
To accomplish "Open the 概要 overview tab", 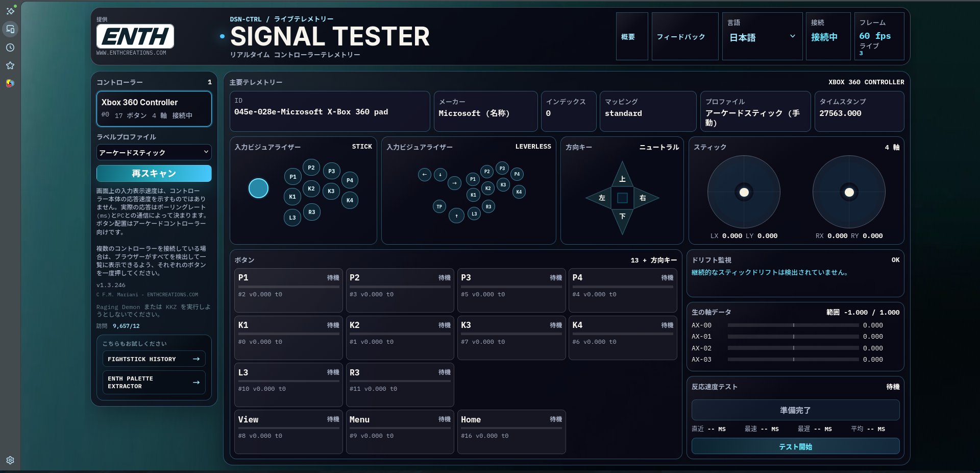I will click(x=632, y=36).
